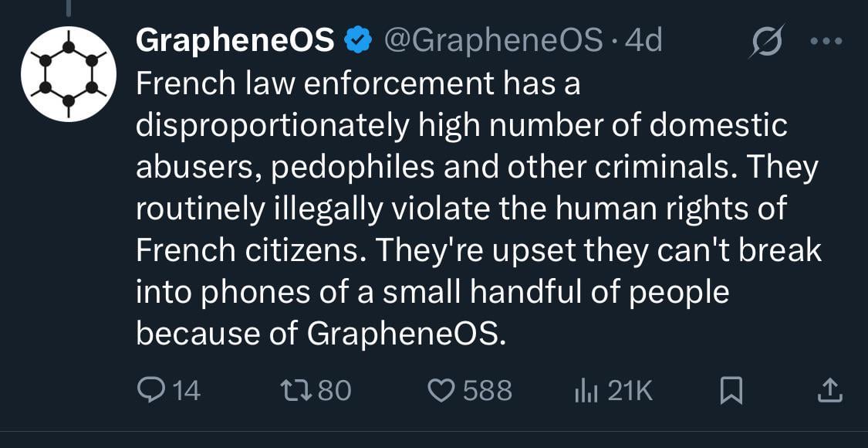Open view analytics bar chart icon
This screenshot has height=448, width=868.
click(x=586, y=391)
